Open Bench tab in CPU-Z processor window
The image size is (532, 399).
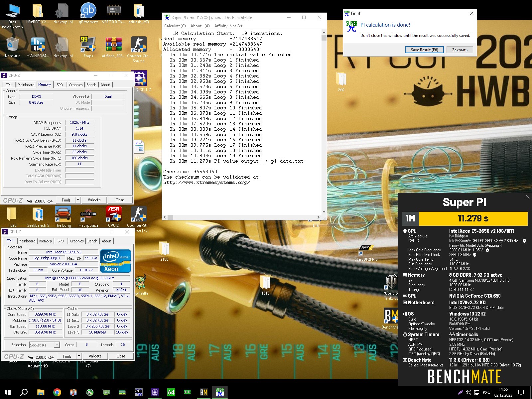(92, 241)
